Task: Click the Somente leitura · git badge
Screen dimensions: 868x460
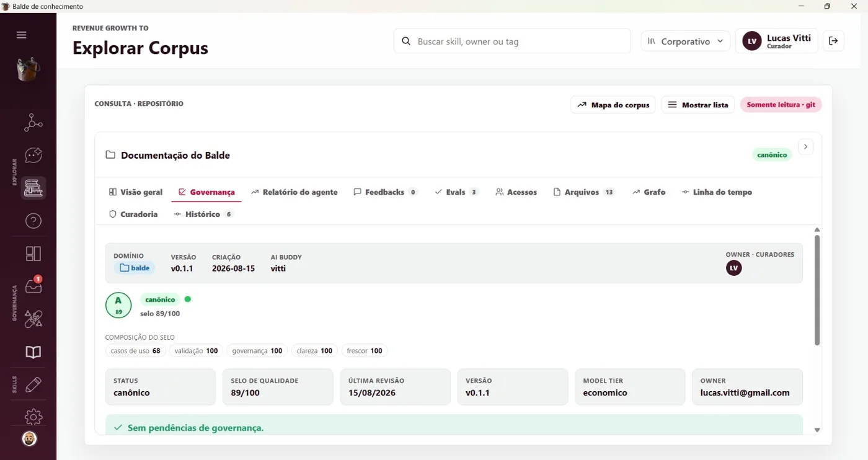Action: [781, 105]
